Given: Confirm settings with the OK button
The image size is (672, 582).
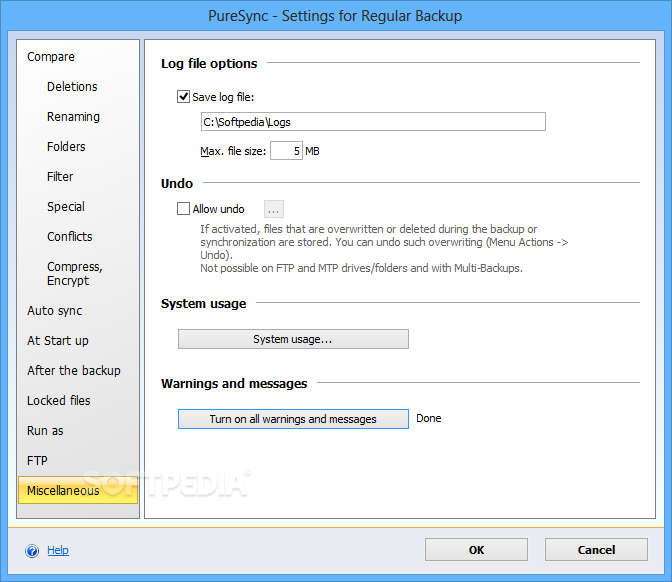Looking at the screenshot, I should click(476, 550).
